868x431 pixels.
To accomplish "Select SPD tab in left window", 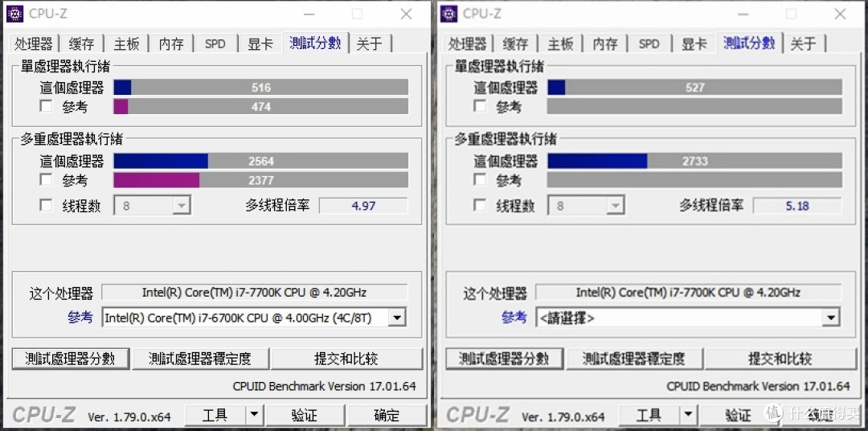I will tap(215, 43).
